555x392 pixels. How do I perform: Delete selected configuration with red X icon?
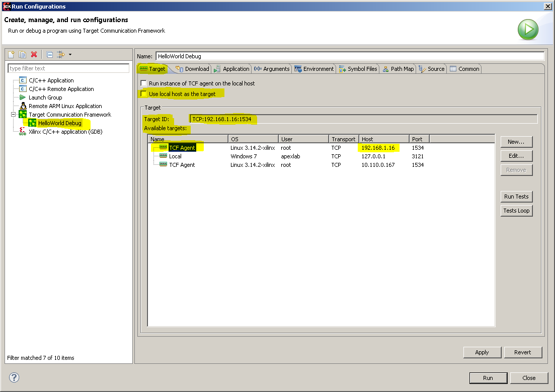pyautogui.click(x=34, y=54)
